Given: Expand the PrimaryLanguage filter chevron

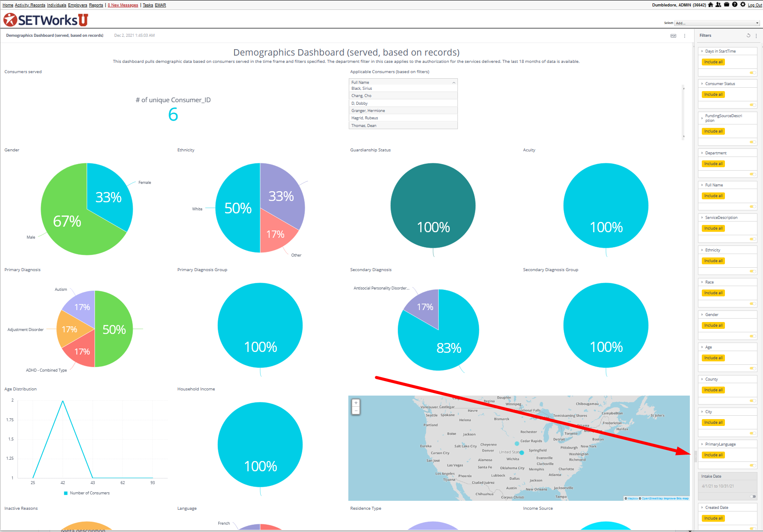Looking at the screenshot, I should [x=702, y=444].
